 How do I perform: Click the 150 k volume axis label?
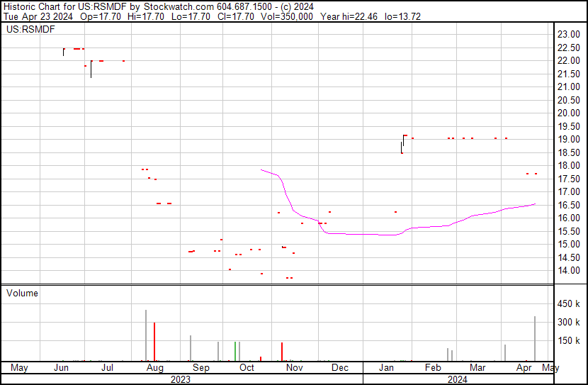(x=569, y=340)
